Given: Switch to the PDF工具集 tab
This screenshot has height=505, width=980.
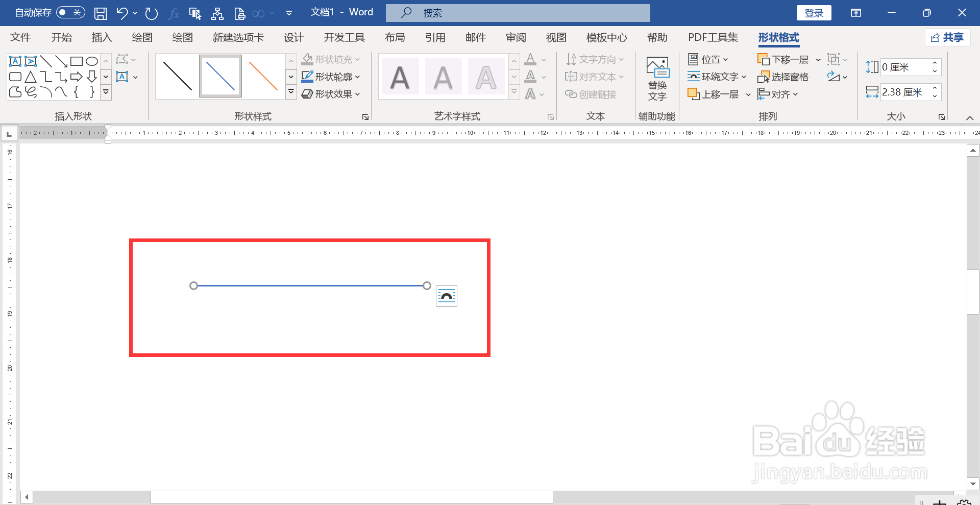Looking at the screenshot, I should [x=713, y=37].
